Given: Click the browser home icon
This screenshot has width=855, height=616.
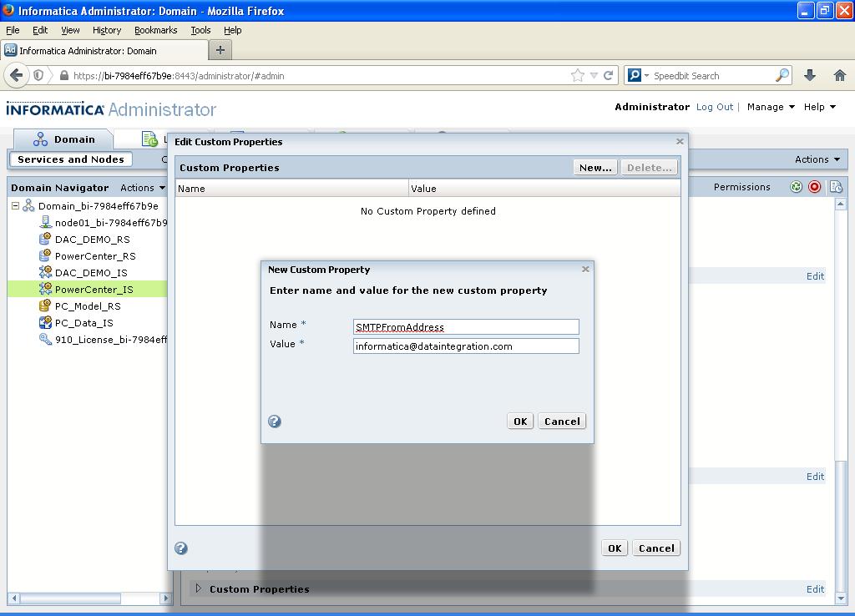Looking at the screenshot, I should [840, 76].
